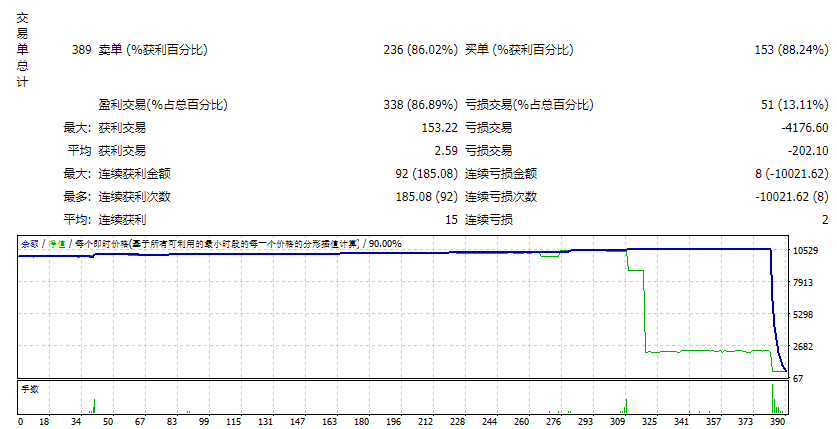Click the 连续获利次数 label
The width and height of the screenshot is (837, 429).
135,197
